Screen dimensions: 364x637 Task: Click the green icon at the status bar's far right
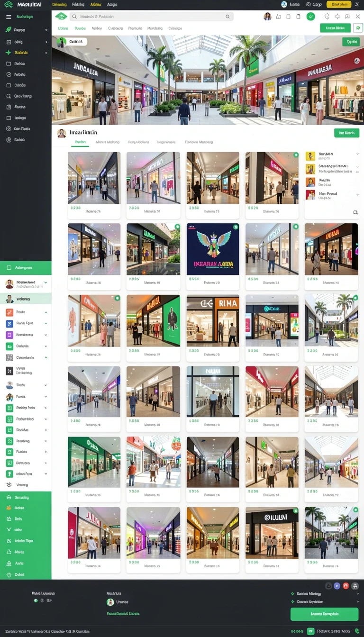point(356,631)
